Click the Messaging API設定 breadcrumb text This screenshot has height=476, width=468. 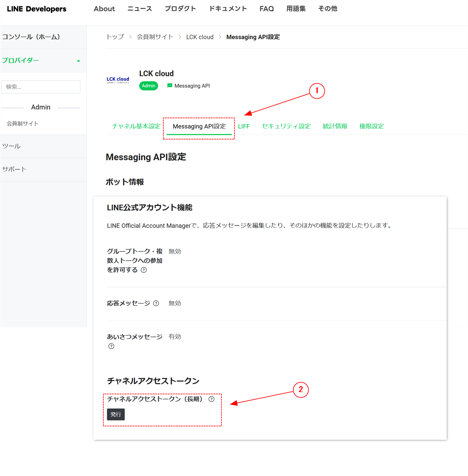(253, 37)
